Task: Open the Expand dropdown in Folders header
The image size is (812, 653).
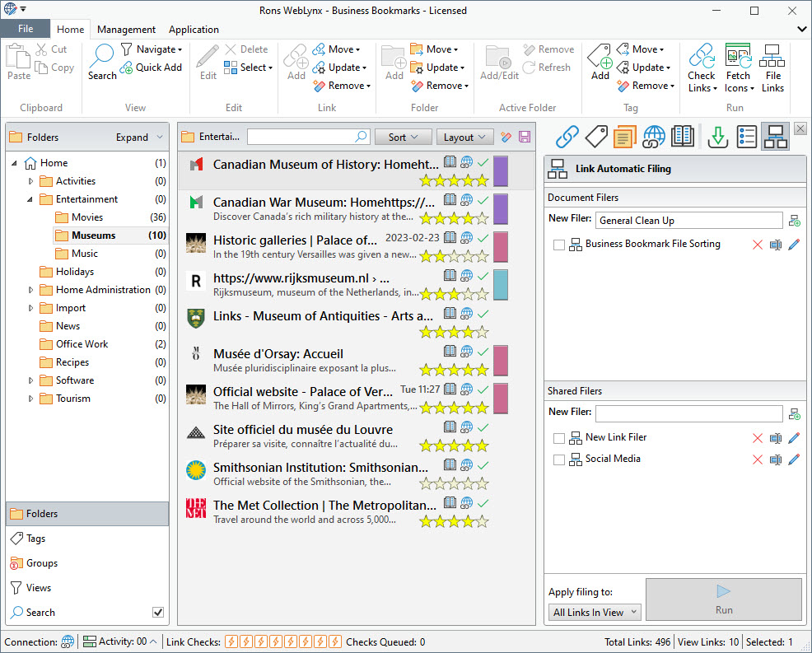Action: (x=139, y=138)
